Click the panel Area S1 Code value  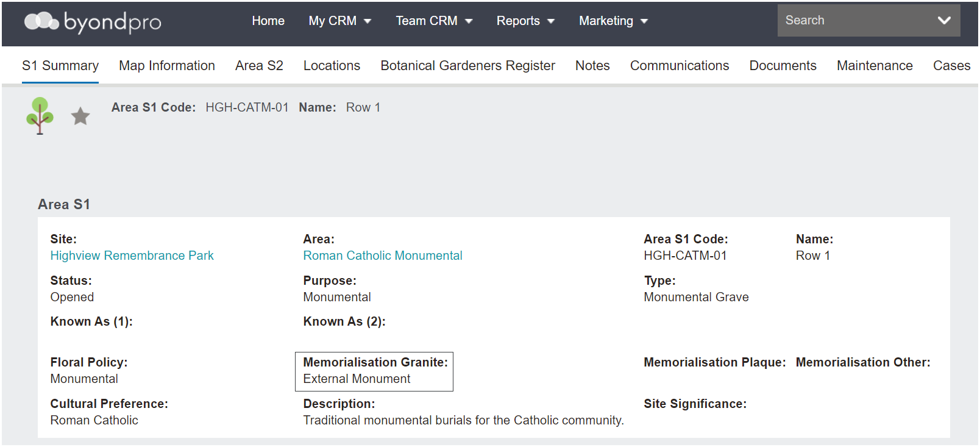(x=685, y=256)
